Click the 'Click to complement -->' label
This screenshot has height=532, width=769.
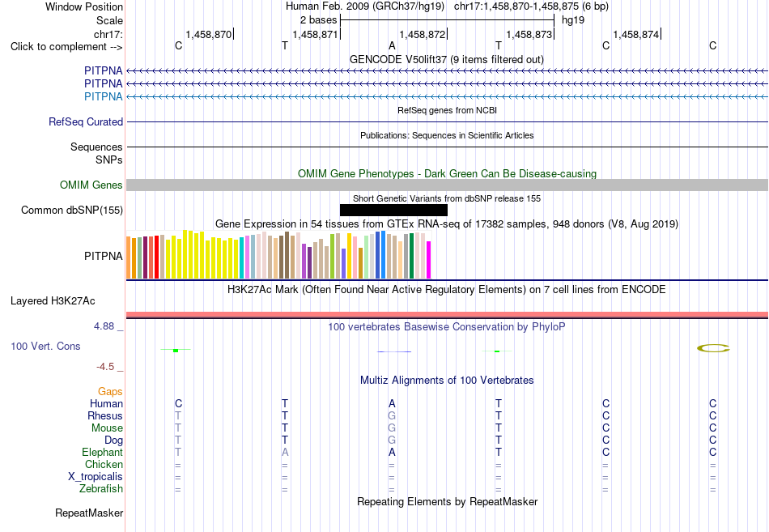(66, 47)
